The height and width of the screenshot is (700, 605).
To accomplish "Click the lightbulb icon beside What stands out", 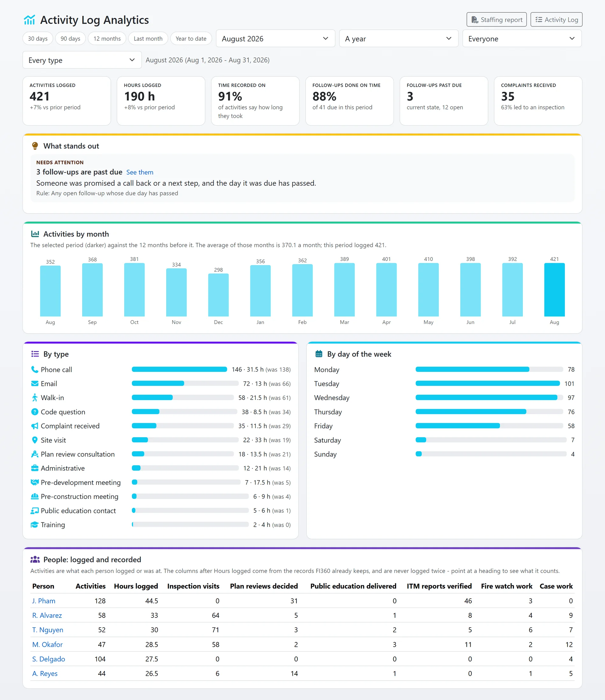I will [35, 146].
